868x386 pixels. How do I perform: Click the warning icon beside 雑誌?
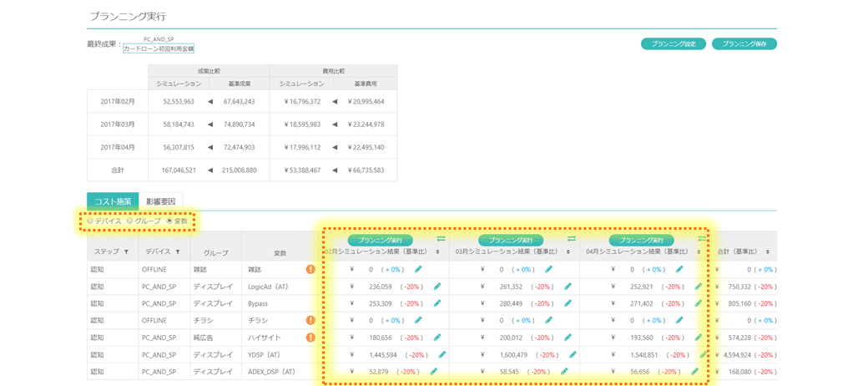tap(310, 270)
